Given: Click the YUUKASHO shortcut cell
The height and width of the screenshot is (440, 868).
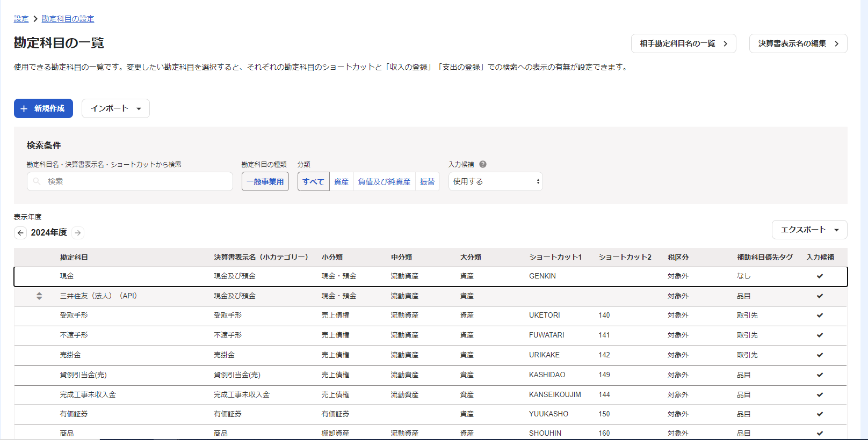Looking at the screenshot, I should 549,414.
